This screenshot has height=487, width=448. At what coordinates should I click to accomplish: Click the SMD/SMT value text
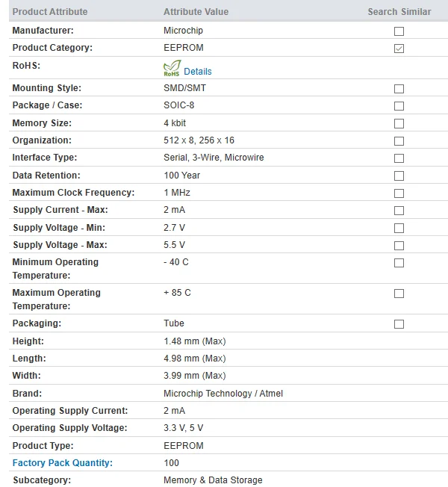[184, 88]
